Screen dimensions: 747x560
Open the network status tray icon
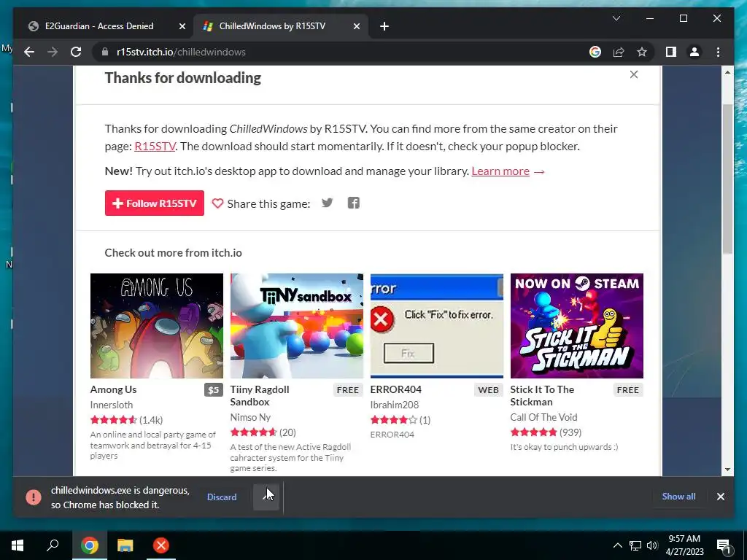635,545
